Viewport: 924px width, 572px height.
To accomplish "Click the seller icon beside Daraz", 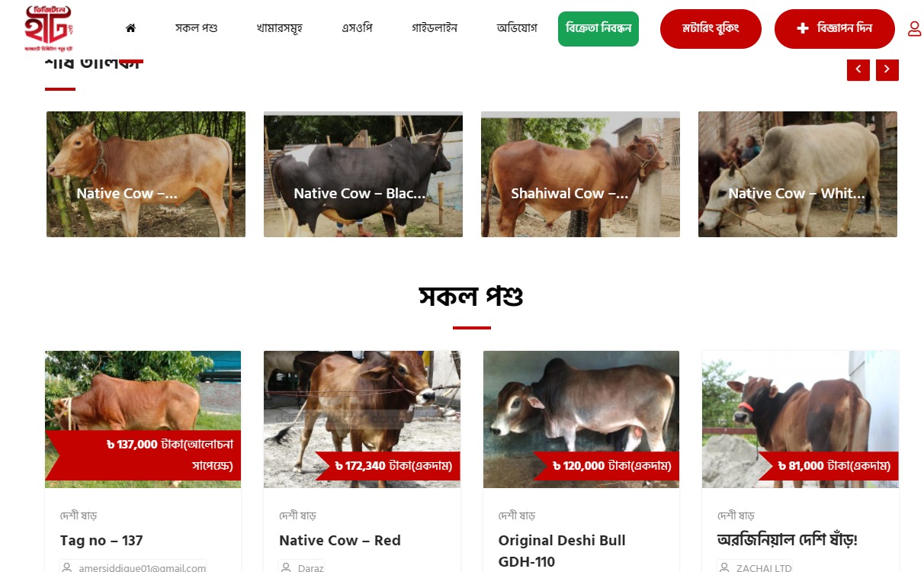I will [287, 568].
